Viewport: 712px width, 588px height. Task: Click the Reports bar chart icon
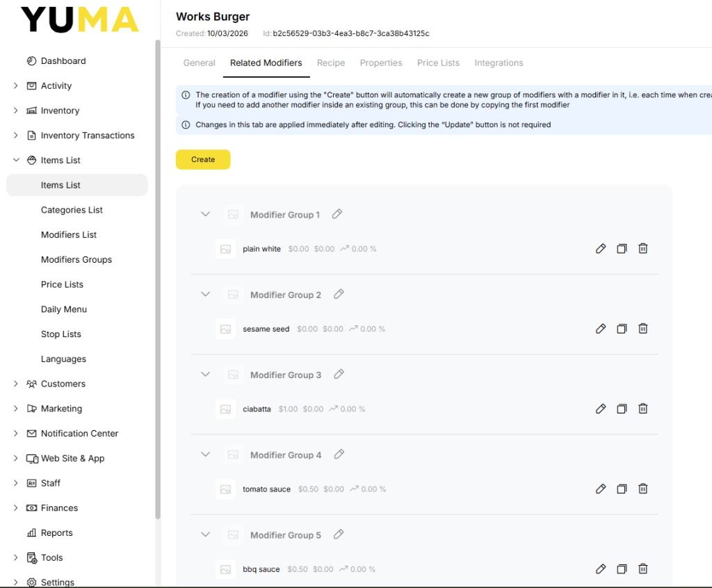click(31, 532)
